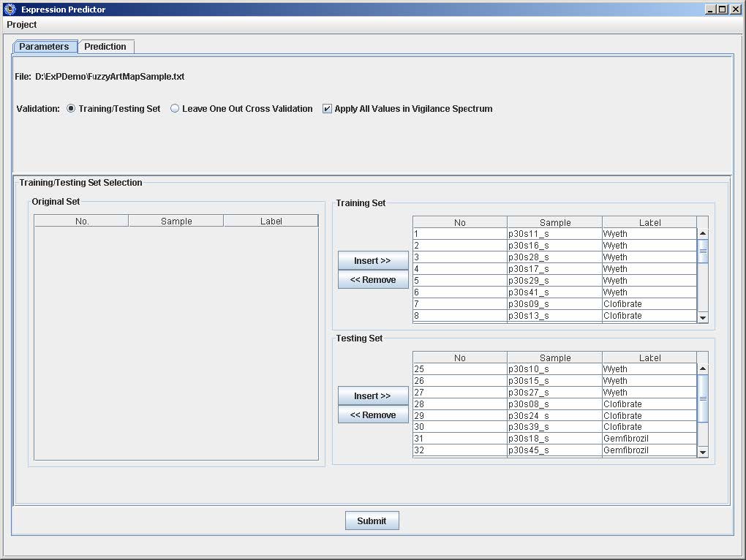This screenshot has width=746, height=560.
Task: Click << Remove for the Testing Set
Action: point(373,415)
